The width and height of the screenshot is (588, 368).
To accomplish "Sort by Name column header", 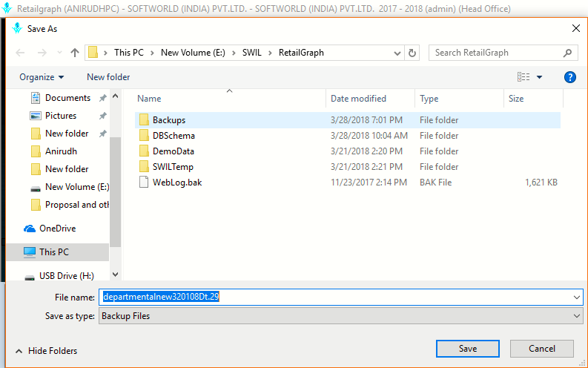I will point(149,99).
